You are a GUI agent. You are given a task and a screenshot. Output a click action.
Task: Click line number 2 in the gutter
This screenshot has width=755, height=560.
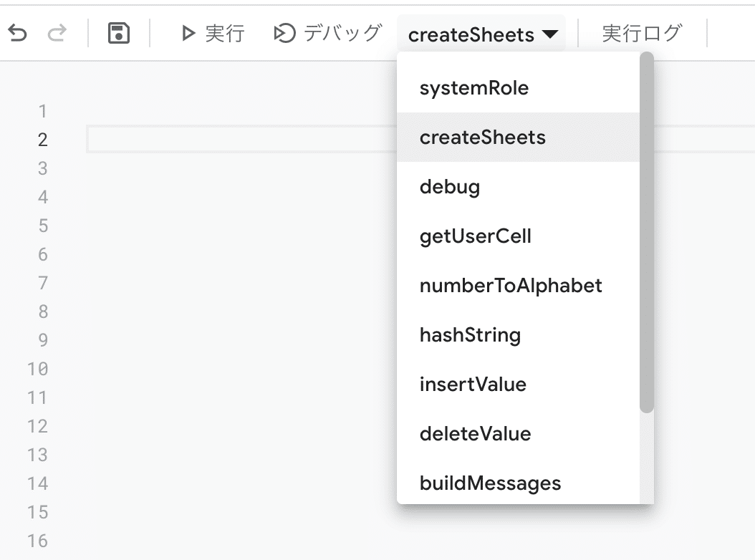[42, 140]
